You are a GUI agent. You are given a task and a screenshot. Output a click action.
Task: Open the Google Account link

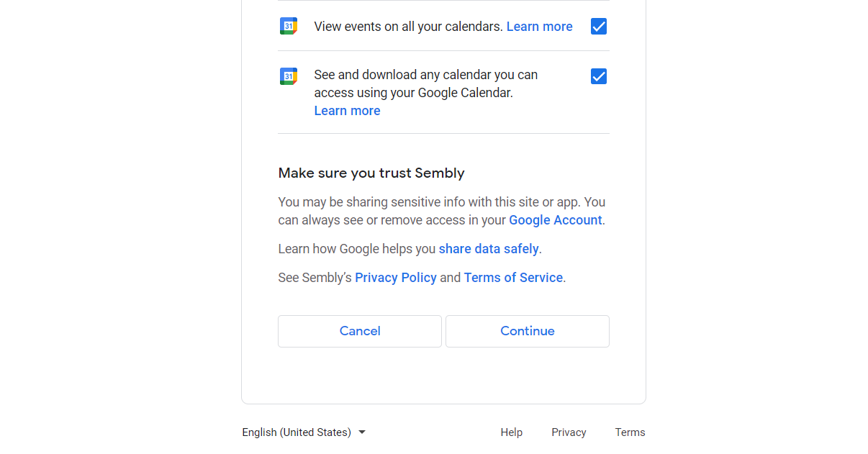[x=556, y=220]
